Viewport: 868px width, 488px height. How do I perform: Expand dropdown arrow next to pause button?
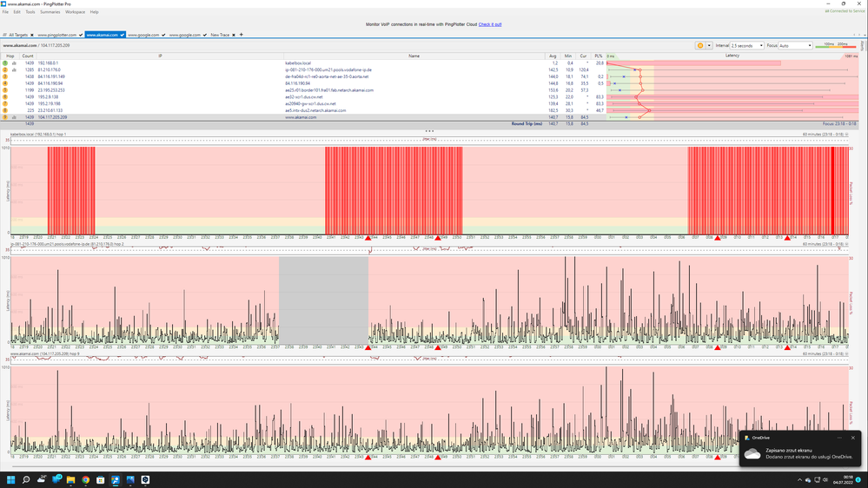(709, 45)
